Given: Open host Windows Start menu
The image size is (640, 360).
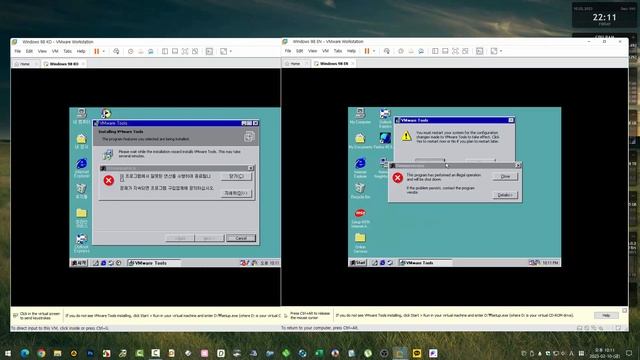Looking at the screenshot, I should (8, 353).
